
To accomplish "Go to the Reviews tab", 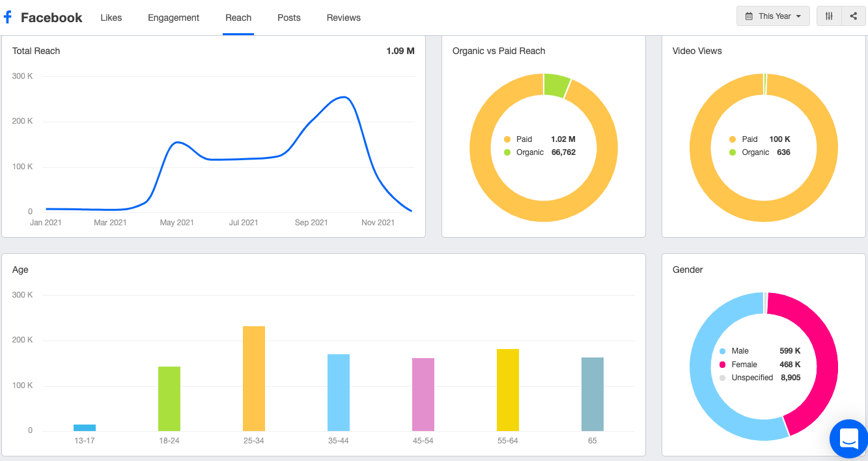I will pos(344,18).
